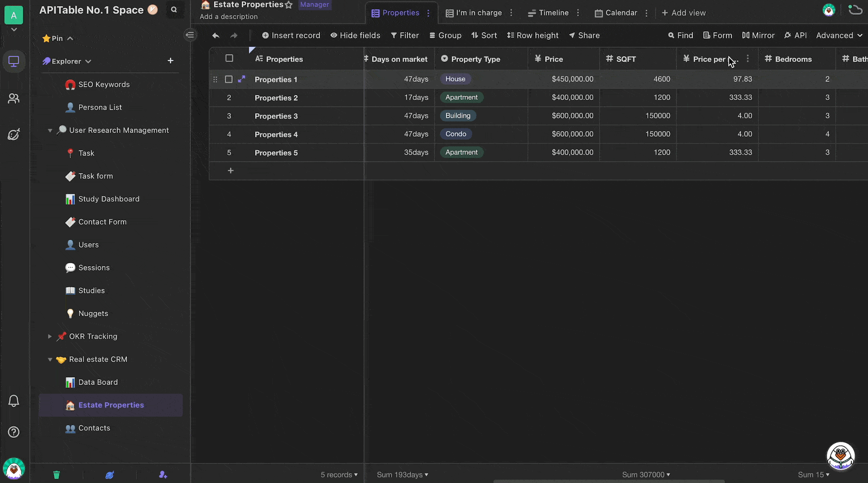Open the Timeline view tab
868x483 pixels.
click(548, 13)
